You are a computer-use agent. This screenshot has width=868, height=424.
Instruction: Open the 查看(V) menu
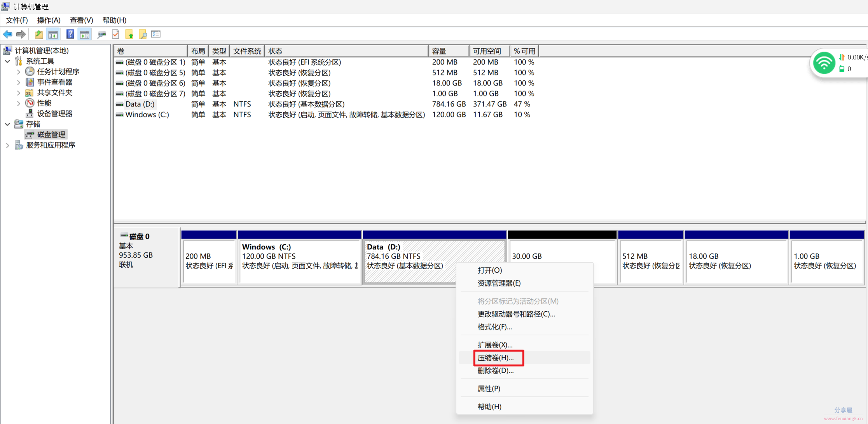click(x=81, y=20)
